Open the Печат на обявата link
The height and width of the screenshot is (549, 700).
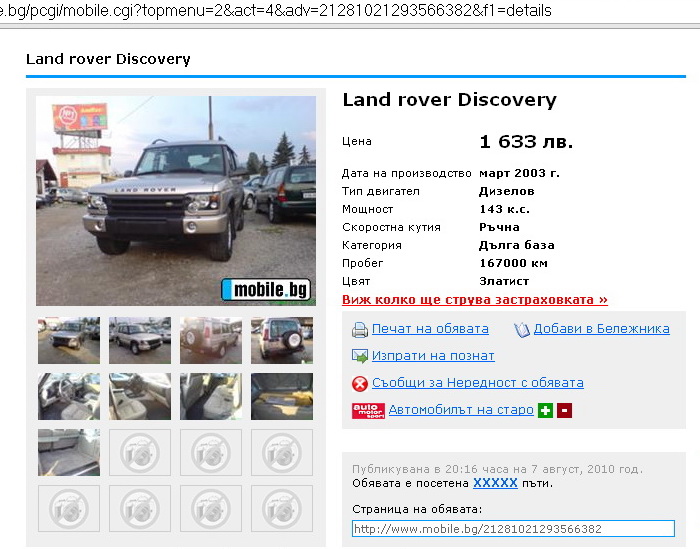[x=430, y=329]
